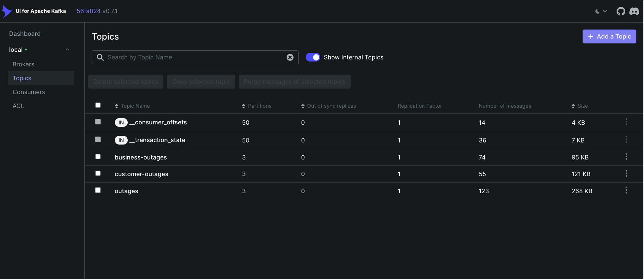Select the business-outages checkbox

tap(98, 156)
